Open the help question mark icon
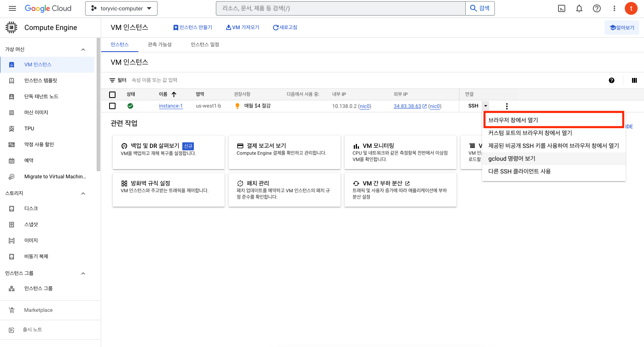The width and height of the screenshot is (644, 347). pos(597,8)
